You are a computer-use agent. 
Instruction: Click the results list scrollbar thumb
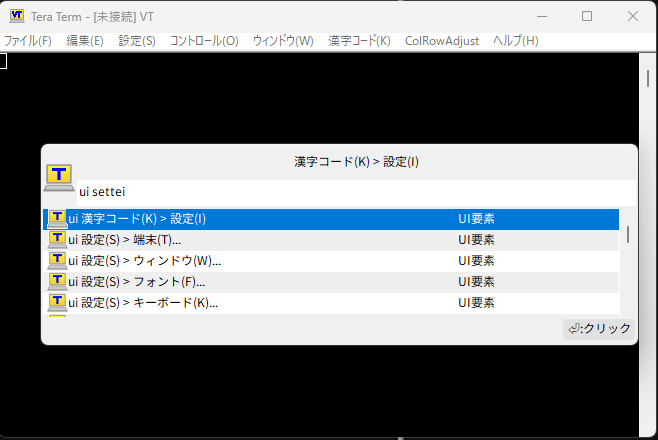click(628, 234)
